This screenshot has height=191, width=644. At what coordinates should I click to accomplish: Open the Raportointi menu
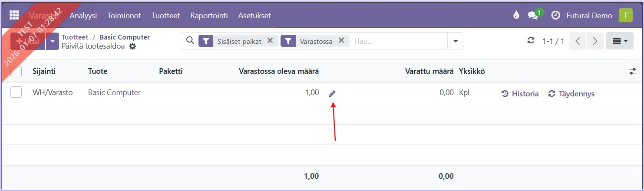[209, 15]
